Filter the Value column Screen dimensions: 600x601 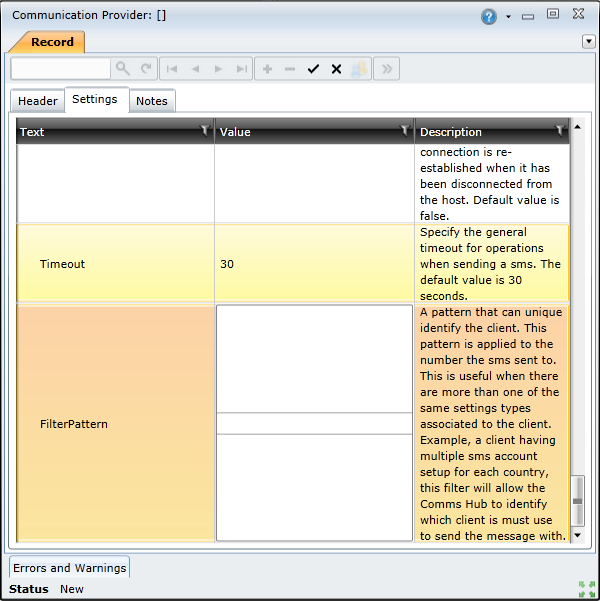404,130
